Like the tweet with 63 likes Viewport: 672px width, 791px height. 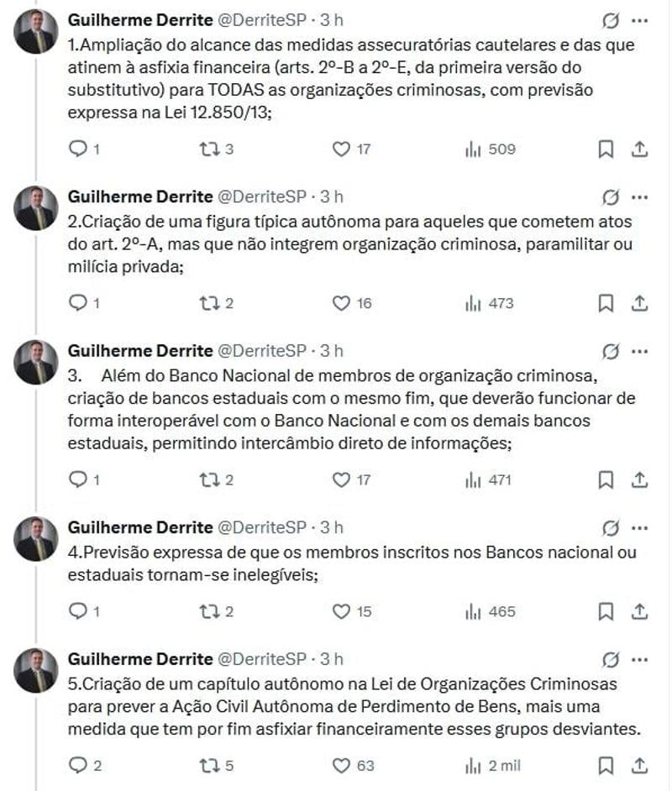pyautogui.click(x=341, y=765)
